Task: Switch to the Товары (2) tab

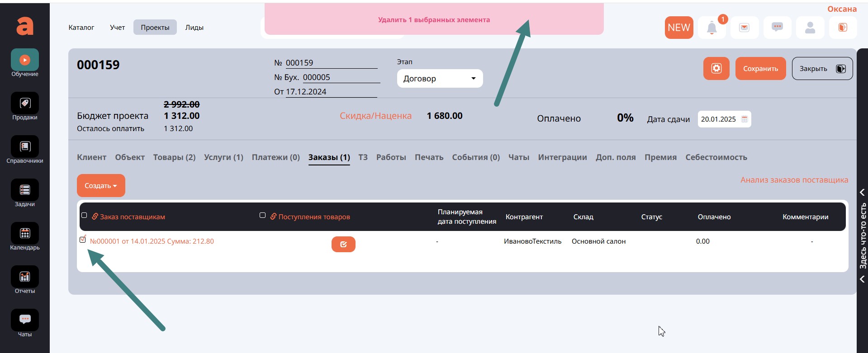Action: [x=174, y=157]
